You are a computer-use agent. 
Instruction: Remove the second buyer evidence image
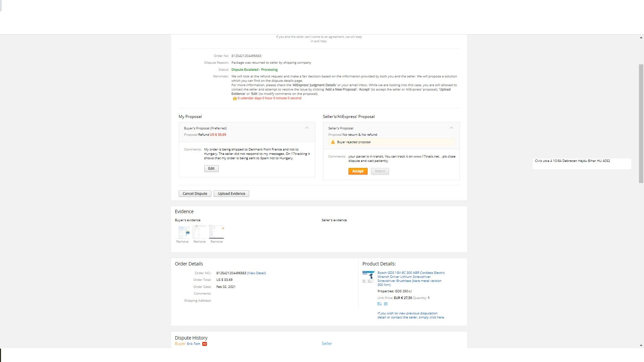coord(200,242)
